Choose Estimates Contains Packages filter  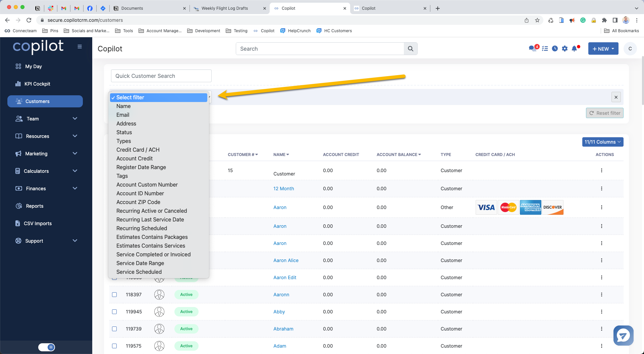[x=159, y=237]
